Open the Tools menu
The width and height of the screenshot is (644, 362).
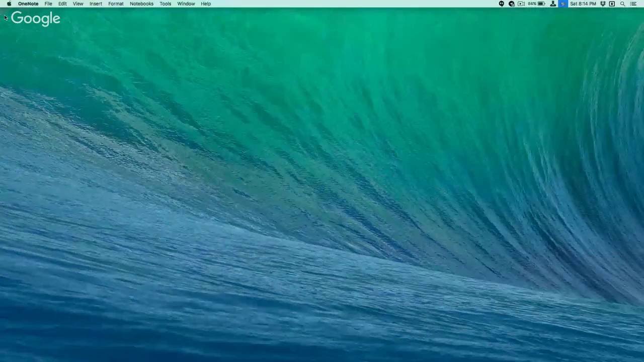(x=165, y=4)
